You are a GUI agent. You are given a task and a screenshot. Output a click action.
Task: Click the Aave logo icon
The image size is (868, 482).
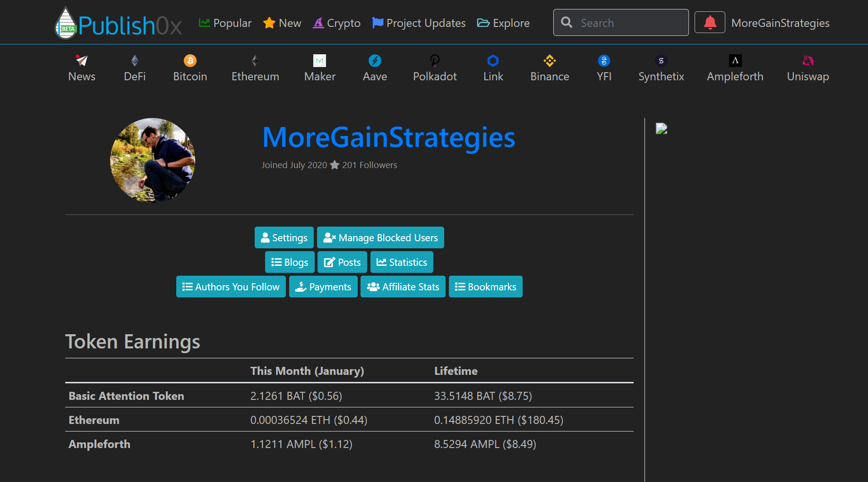click(x=375, y=60)
